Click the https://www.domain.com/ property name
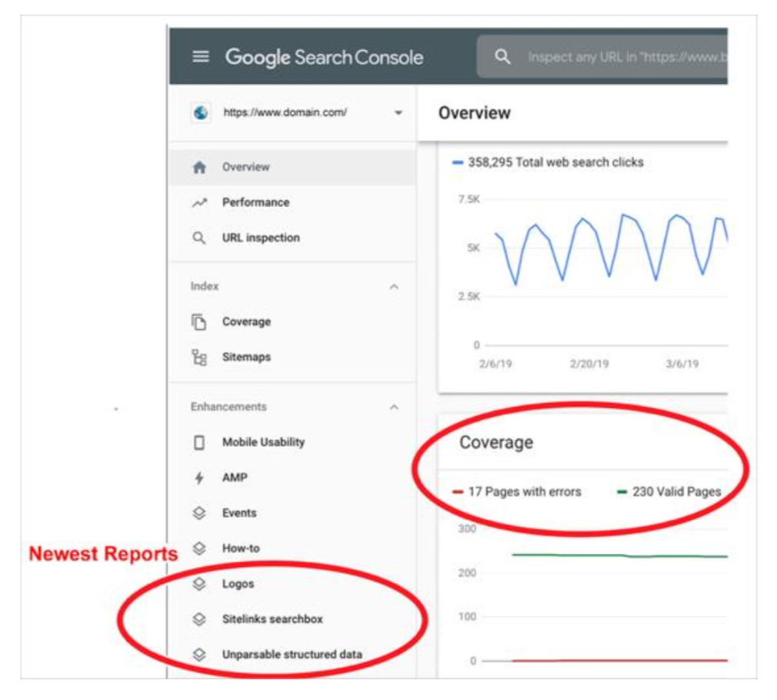Screen dimensions: 777x700 point(285,112)
